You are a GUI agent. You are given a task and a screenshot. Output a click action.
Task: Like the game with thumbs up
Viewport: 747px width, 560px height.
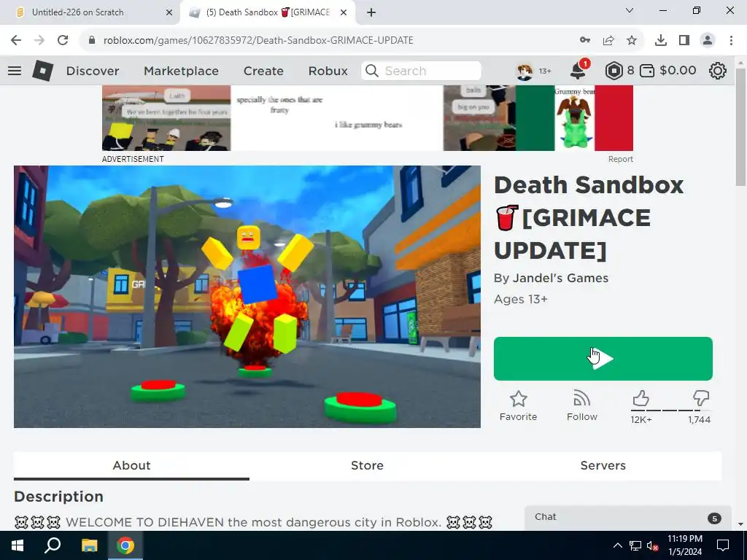(640, 398)
